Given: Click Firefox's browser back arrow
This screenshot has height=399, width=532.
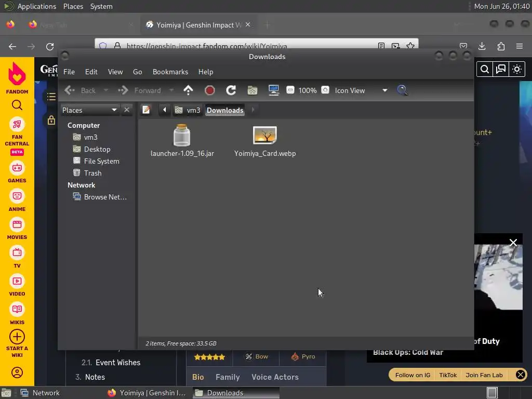Looking at the screenshot, I should tap(12, 46).
